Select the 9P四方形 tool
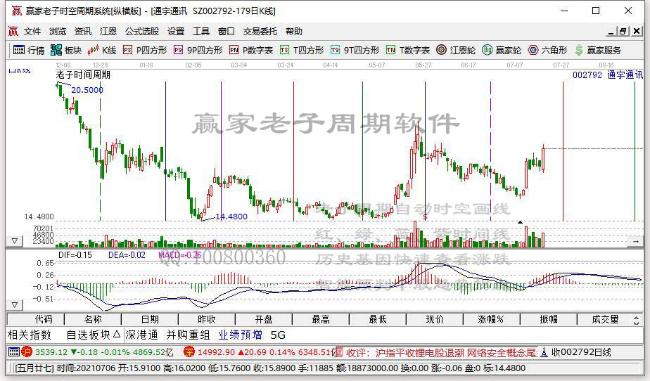Viewport: 650px width, 381px height. 198,50
